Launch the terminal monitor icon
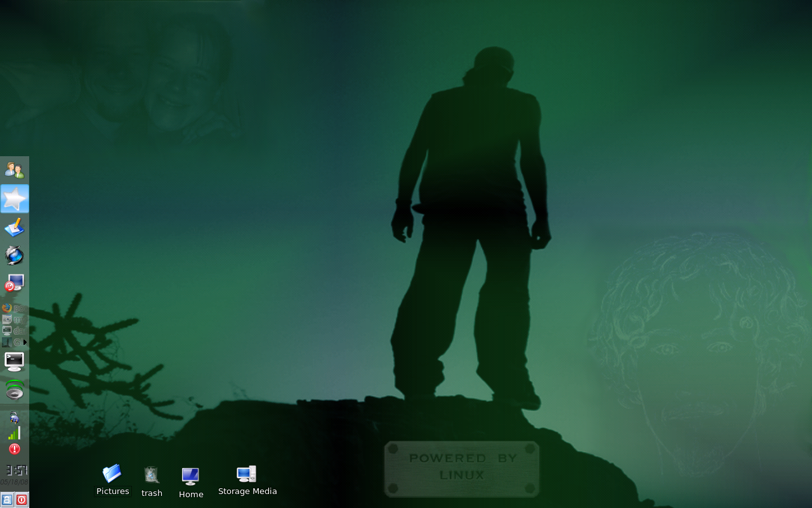 point(14,361)
